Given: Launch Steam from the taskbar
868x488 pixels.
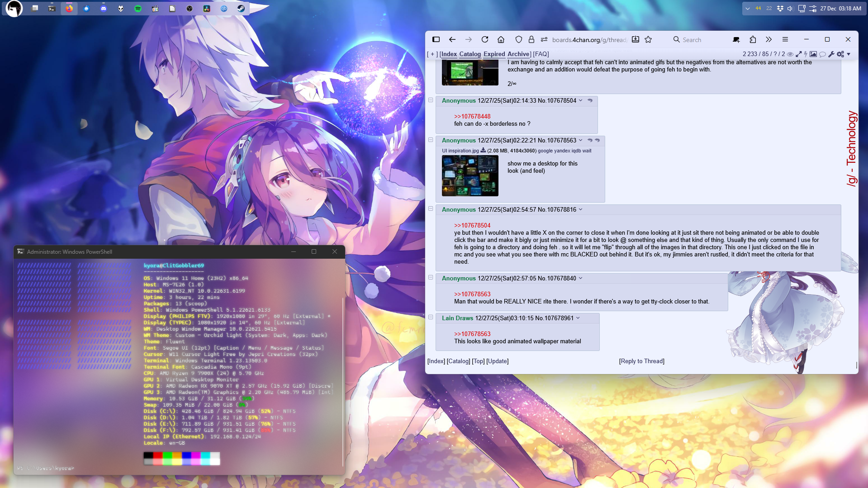Looking at the screenshot, I should click(241, 9).
